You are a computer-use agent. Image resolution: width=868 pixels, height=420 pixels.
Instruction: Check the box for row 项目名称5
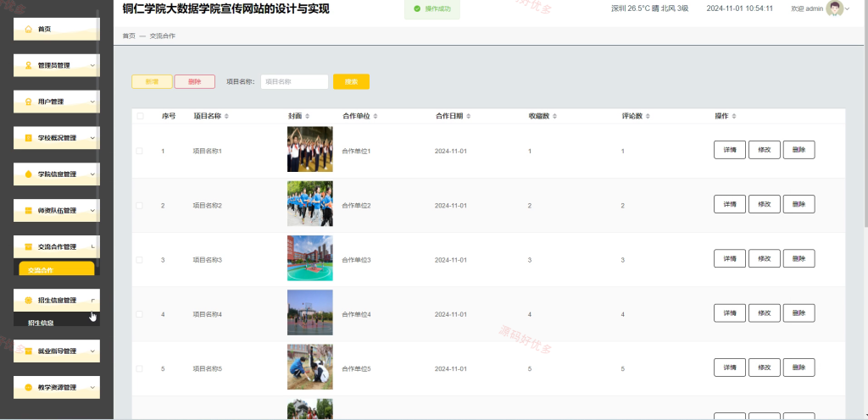click(140, 368)
